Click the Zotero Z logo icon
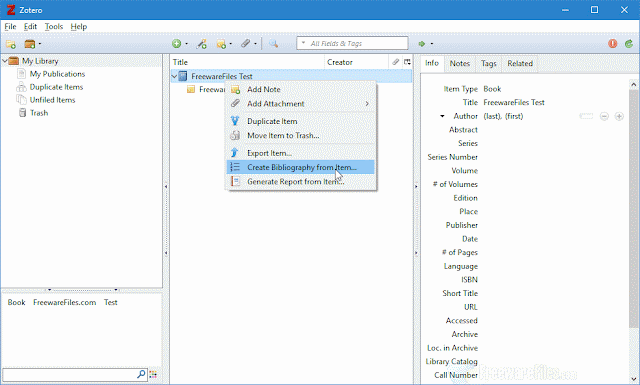Viewport: 640px width, 385px height. (11, 10)
